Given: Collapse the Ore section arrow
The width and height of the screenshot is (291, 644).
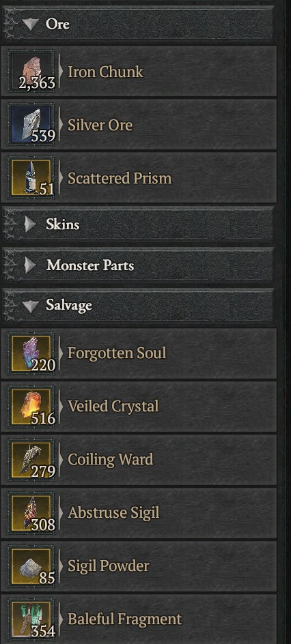Looking at the screenshot, I should pyautogui.click(x=31, y=25).
